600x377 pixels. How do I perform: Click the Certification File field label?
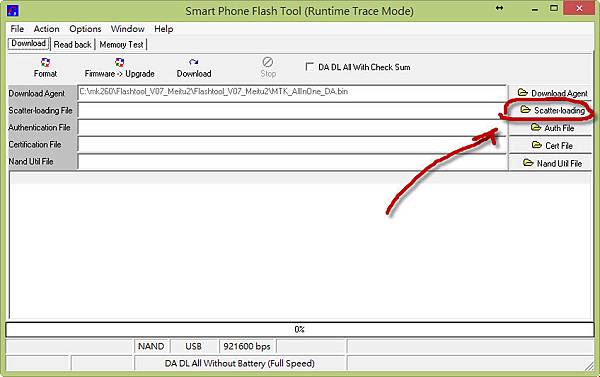tap(35, 145)
